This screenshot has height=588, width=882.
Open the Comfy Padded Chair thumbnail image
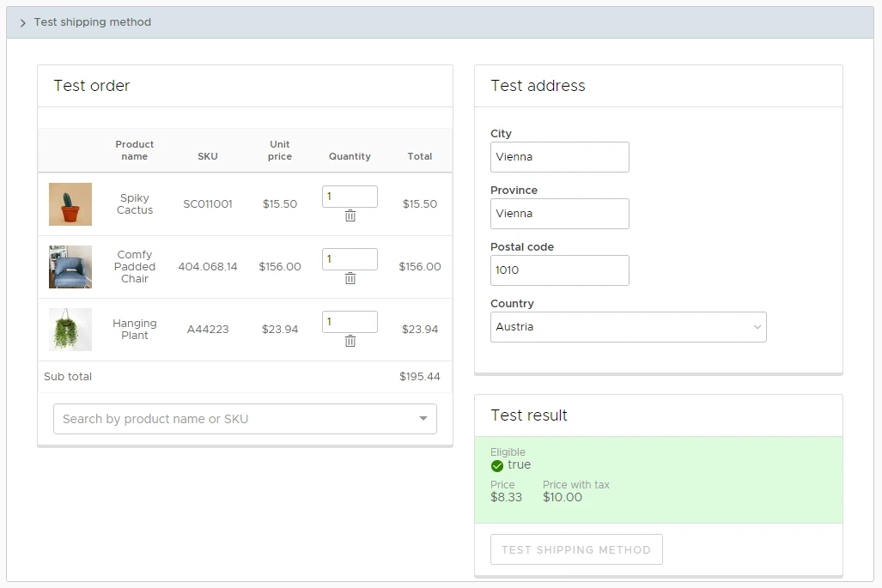(70, 267)
